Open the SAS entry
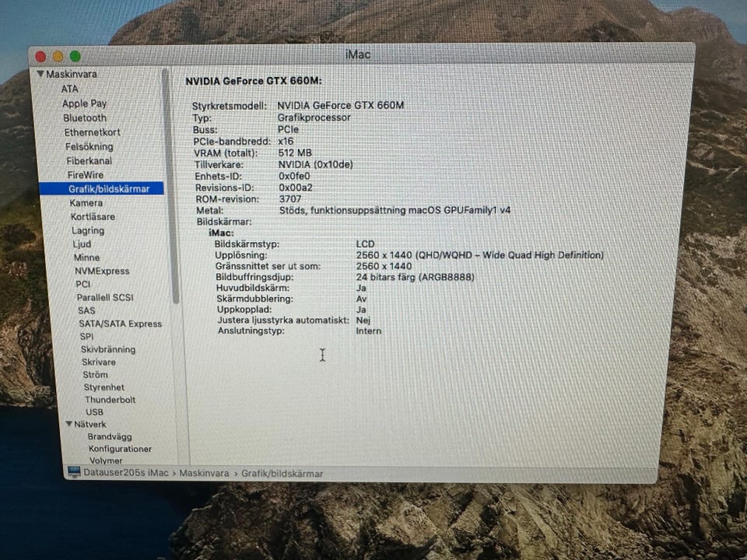The height and width of the screenshot is (560, 747). 86,310
